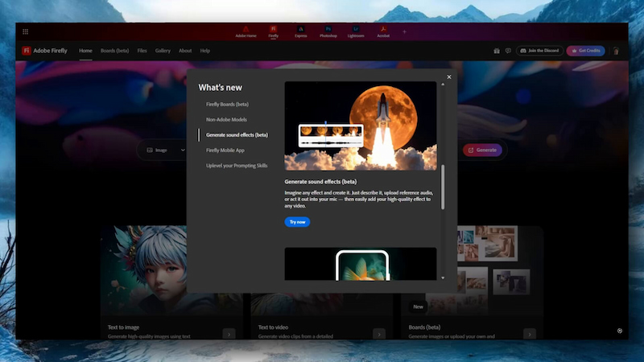Click the Text to image card title
This screenshot has width=644, height=362.
123,327
